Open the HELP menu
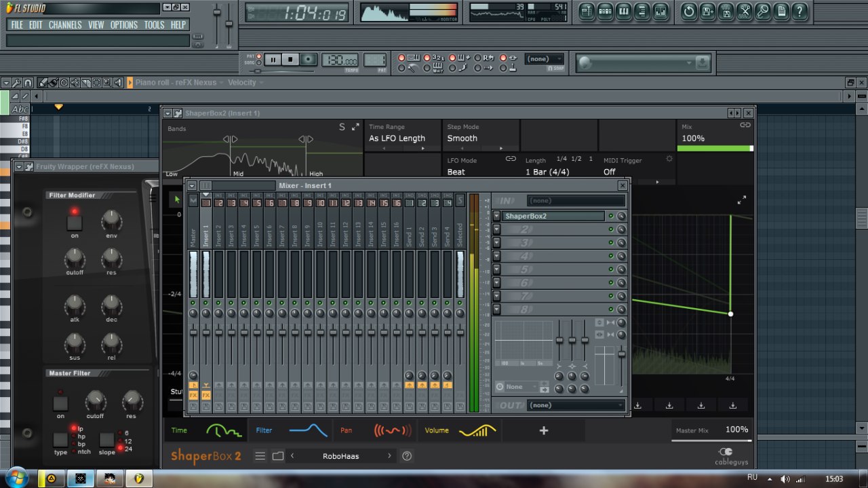Screen dimensions: 868x488 (178, 24)
